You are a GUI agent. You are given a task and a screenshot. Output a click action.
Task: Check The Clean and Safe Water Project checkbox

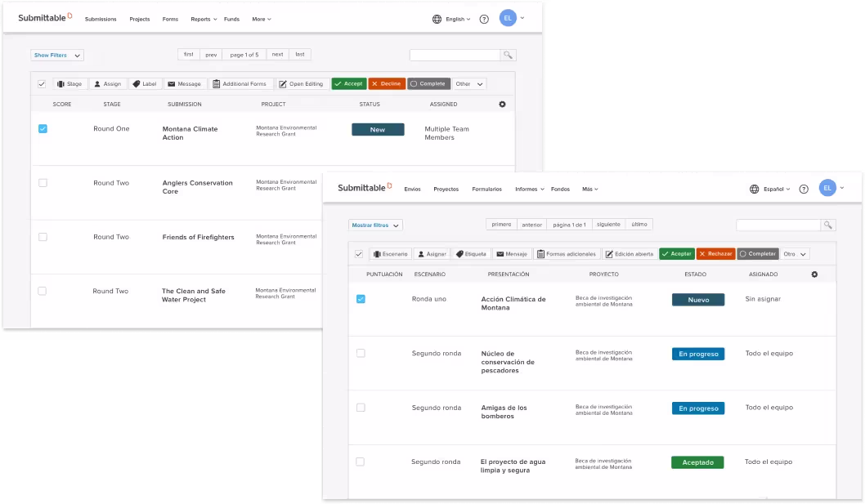point(42,291)
